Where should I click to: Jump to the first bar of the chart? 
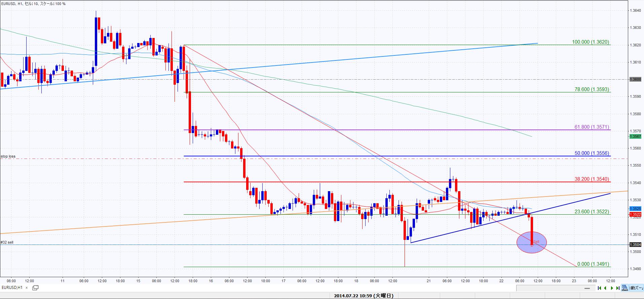(599, 288)
